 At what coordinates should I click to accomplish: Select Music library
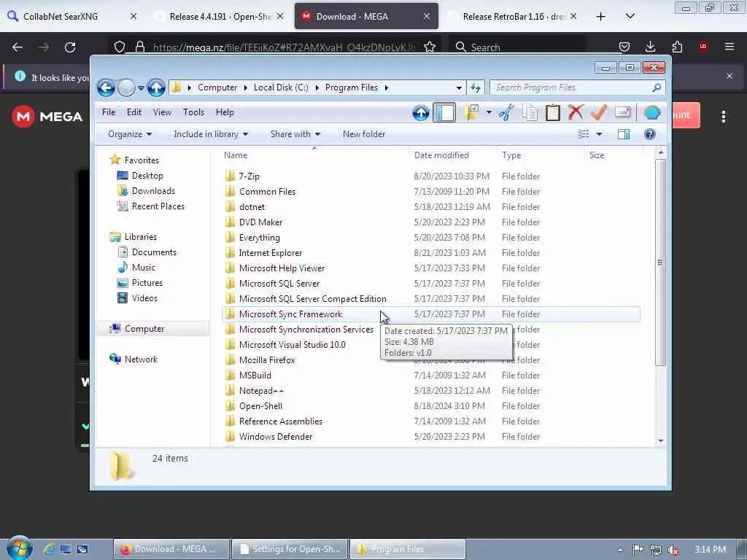[x=144, y=268]
